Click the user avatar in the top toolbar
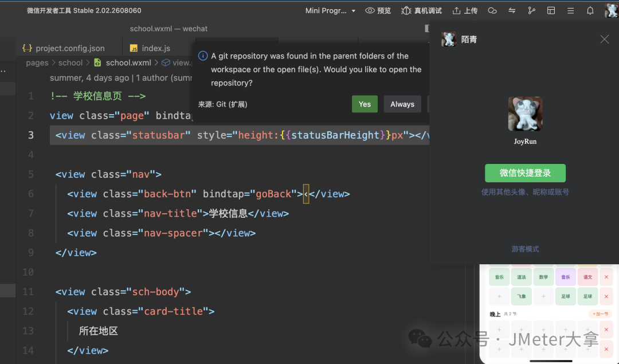The image size is (619, 364). 611,11
